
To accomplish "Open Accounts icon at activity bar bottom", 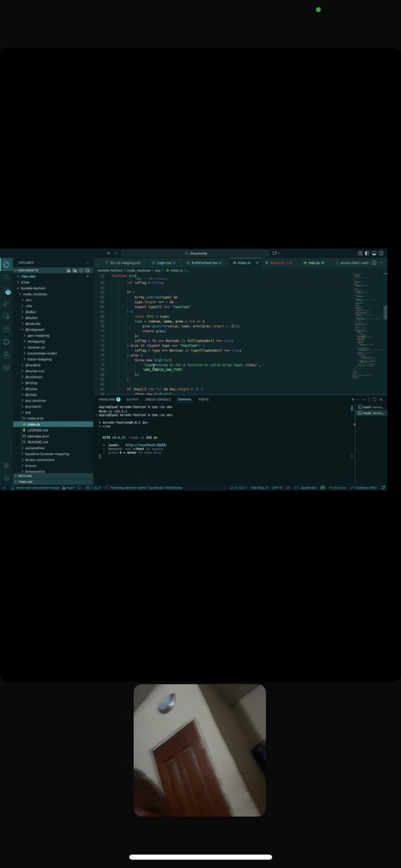I will (7, 465).
